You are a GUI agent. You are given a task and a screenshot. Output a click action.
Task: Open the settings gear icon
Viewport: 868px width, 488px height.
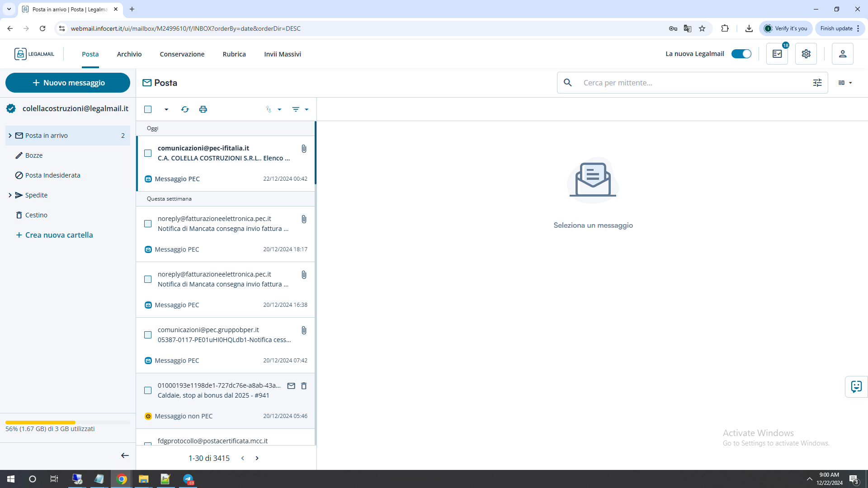coord(806,54)
